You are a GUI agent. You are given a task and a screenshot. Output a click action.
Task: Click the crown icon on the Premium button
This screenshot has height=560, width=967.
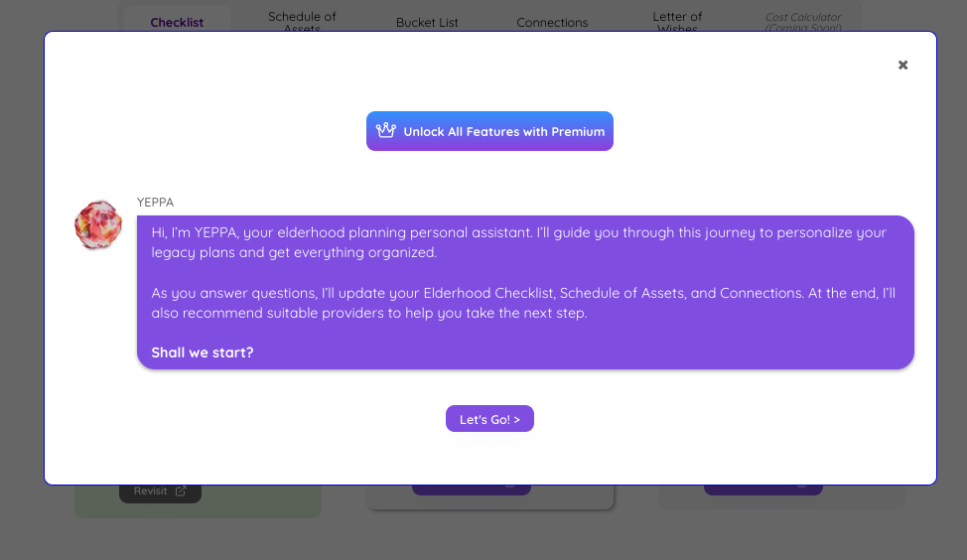[x=386, y=131]
